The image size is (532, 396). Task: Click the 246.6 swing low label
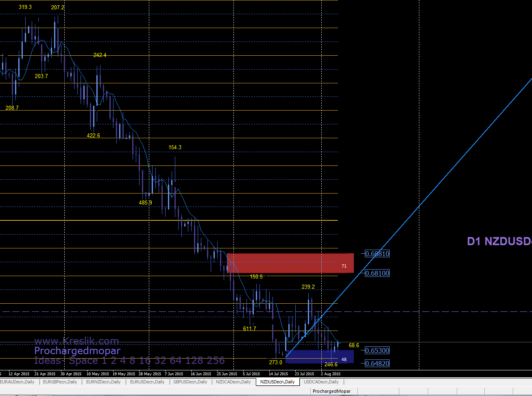331,364
